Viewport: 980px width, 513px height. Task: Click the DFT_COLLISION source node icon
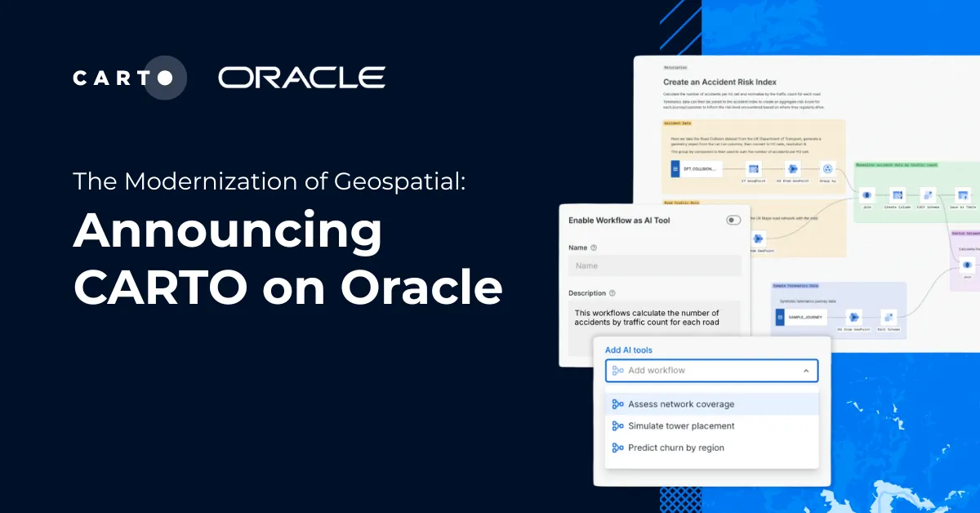[x=675, y=169]
